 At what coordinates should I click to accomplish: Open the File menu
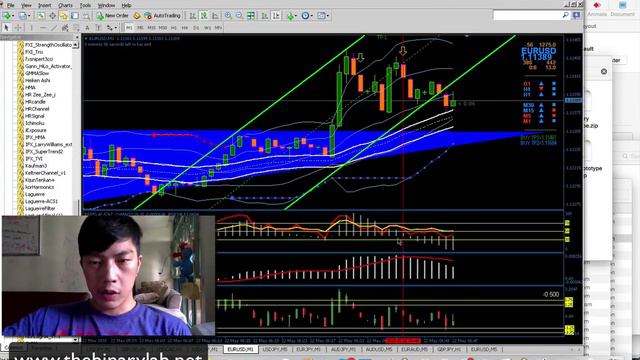click(x=10, y=5)
